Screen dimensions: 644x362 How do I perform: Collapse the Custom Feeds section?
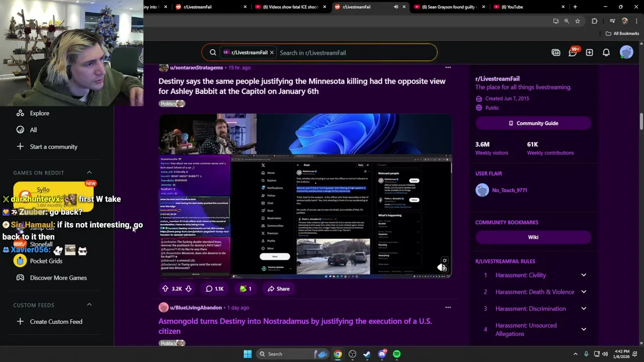pyautogui.click(x=89, y=305)
